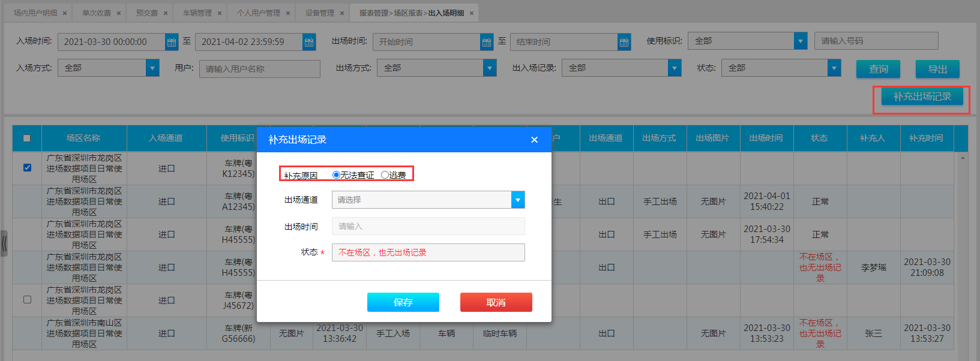The width and height of the screenshot is (980, 361).
Task: Expand the left sidebar collapse handle
Action: coord(4,243)
